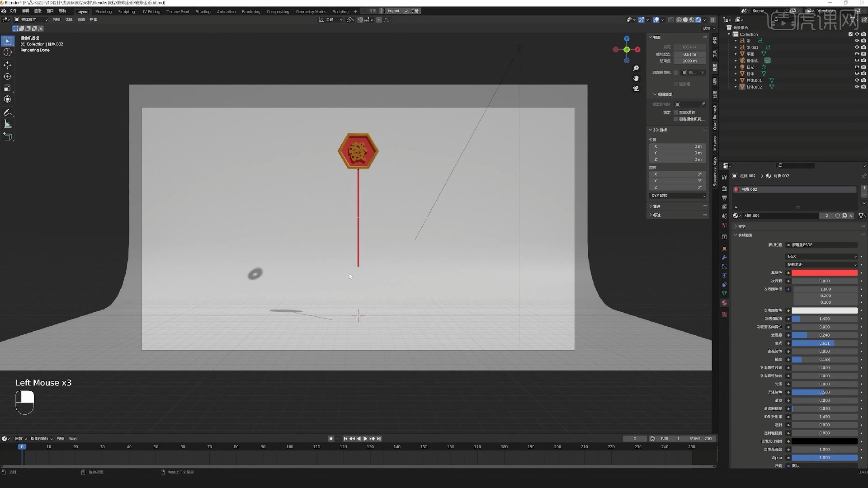Image resolution: width=868 pixels, height=488 pixels.
Task: Open the Modeling workspace tab
Action: pos(104,11)
